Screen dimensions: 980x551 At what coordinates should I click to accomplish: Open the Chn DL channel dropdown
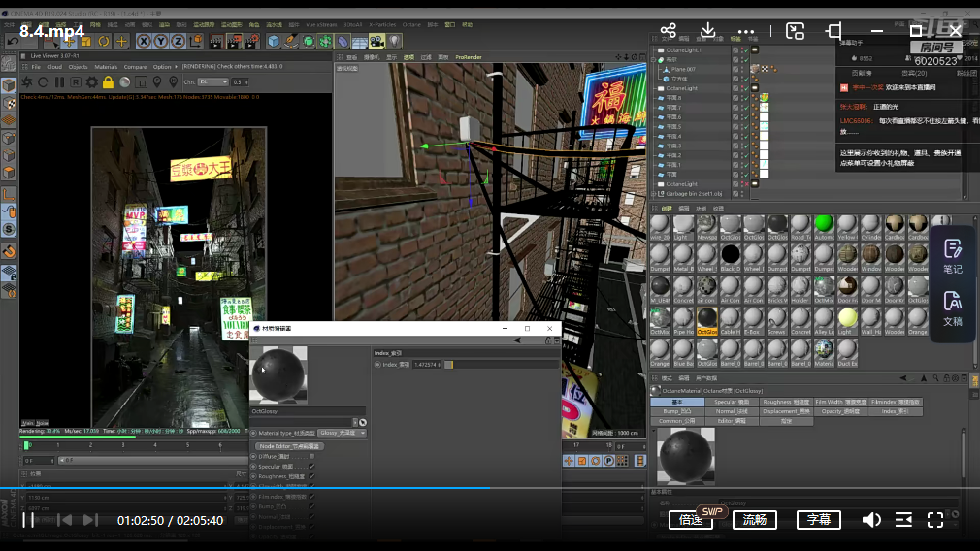(213, 81)
